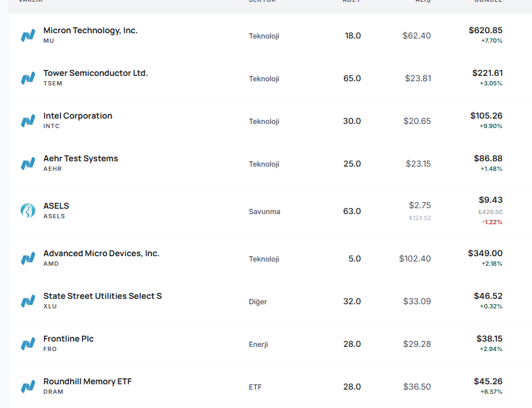Click quantity 65.0 in Tower Semiconductor row
This screenshot has width=532, height=408.
(x=352, y=78)
